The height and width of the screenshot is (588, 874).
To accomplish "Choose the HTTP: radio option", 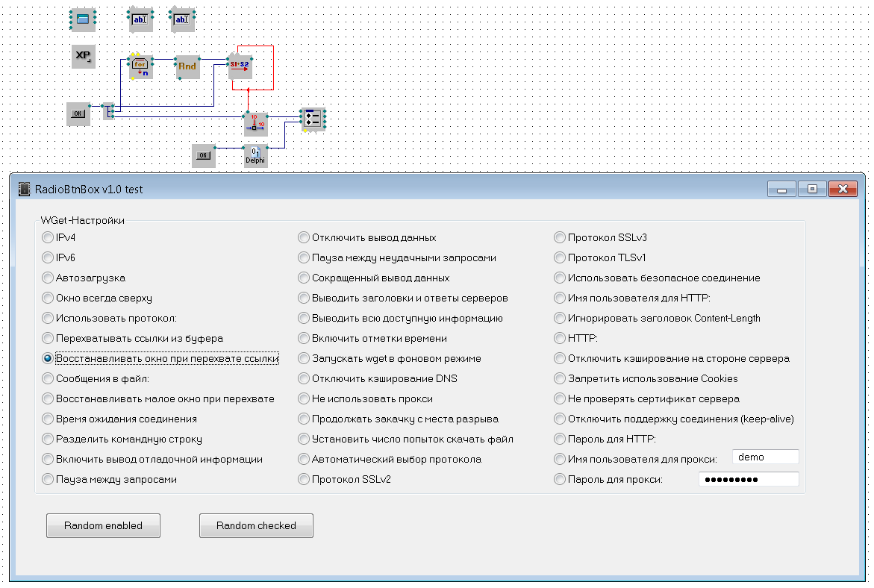I will click(576, 338).
